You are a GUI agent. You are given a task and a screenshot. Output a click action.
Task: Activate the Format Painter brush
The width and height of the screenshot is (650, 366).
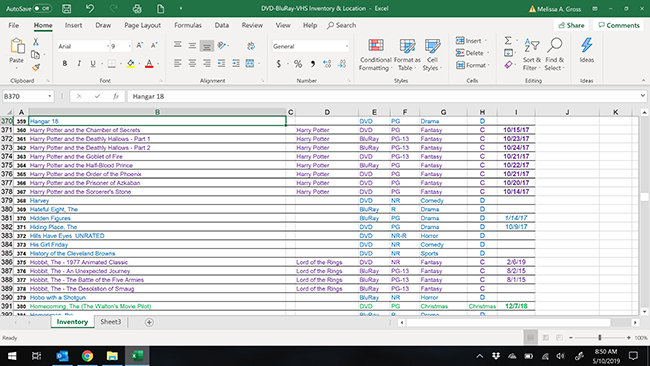36,67
